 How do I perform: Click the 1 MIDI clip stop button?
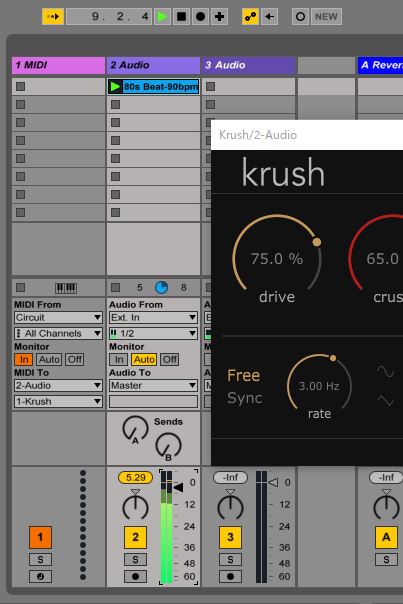coord(20,287)
